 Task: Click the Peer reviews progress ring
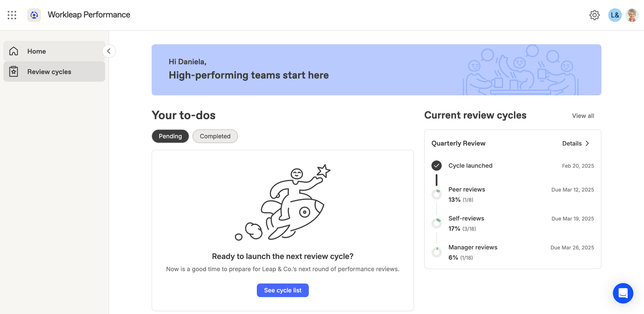point(436,194)
